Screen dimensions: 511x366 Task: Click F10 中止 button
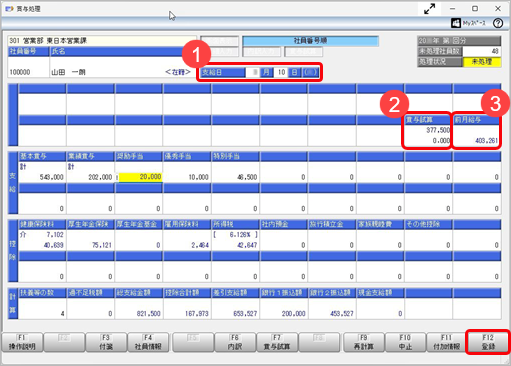pos(405,342)
